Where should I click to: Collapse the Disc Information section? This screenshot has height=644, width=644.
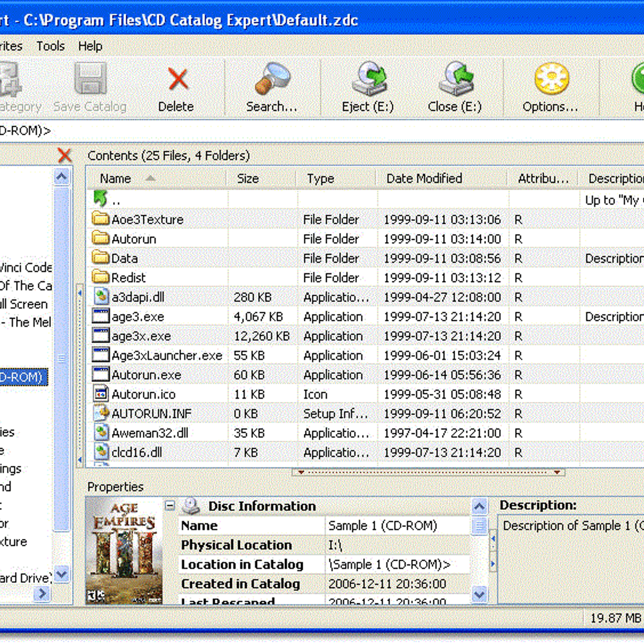tap(170, 505)
